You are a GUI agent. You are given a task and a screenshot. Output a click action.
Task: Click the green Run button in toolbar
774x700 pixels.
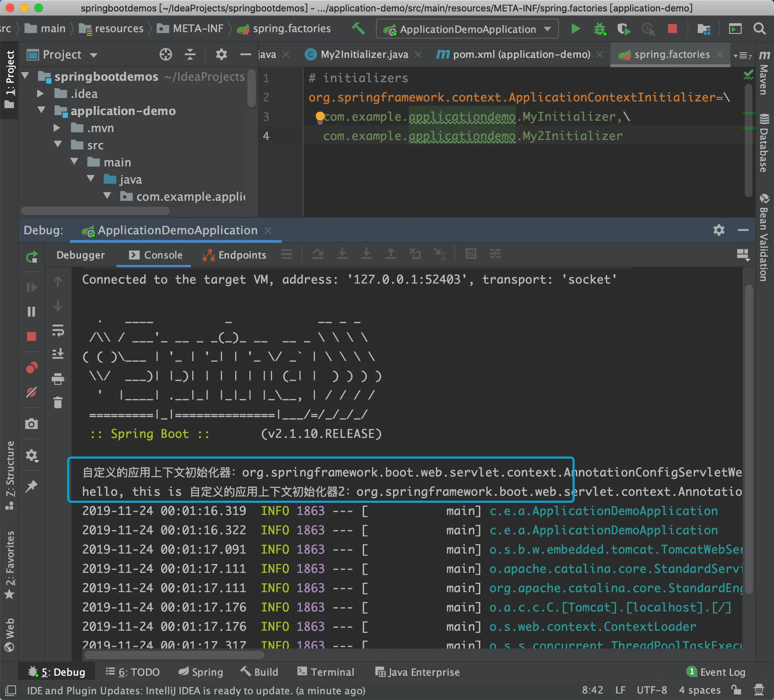click(575, 29)
